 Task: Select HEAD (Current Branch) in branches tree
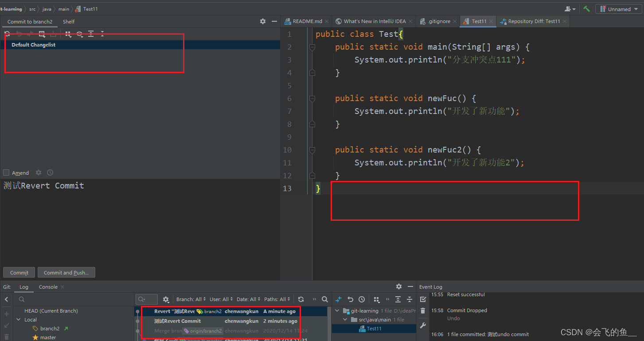tap(51, 311)
